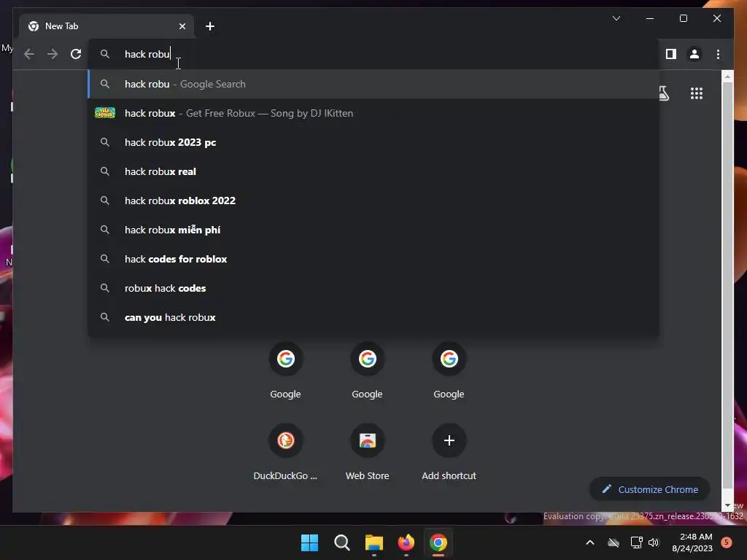The image size is (747, 560).
Task: Pick the 'hack robux roblox 2022' suggestion
Action: coord(373,201)
